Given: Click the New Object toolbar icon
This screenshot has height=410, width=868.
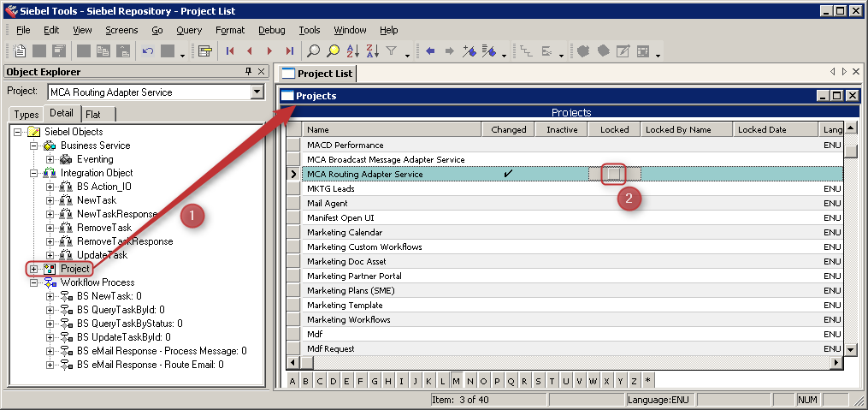Looking at the screenshot, I should click(x=20, y=51).
